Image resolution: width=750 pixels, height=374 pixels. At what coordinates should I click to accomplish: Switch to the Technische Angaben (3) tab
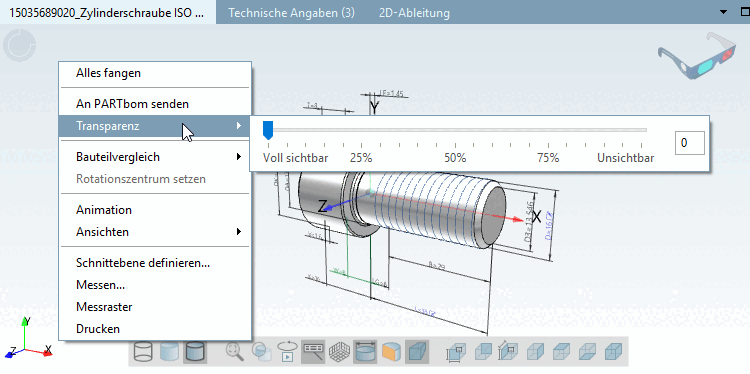point(291,13)
